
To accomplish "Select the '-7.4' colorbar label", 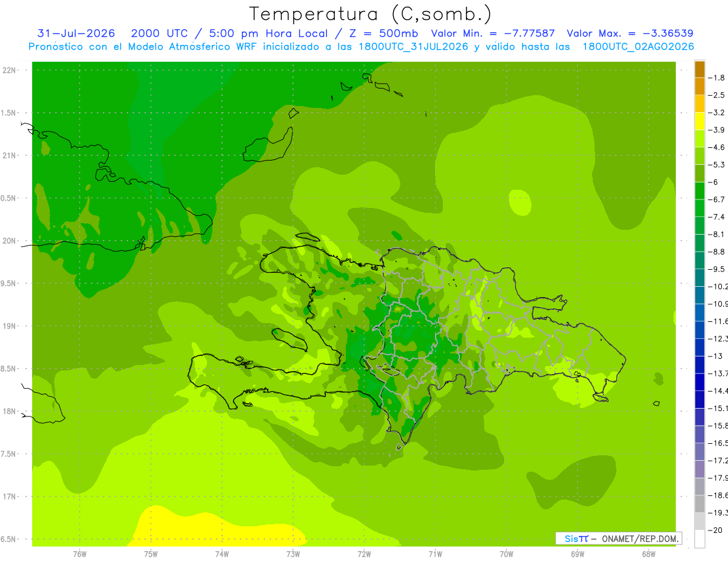I will coord(716,217).
